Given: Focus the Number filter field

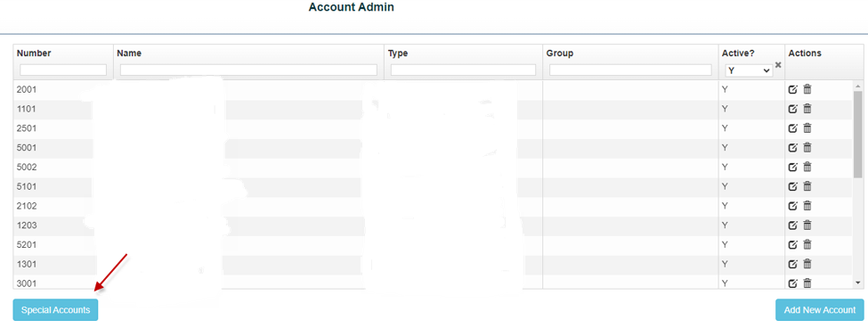Looking at the screenshot, I should [x=63, y=70].
